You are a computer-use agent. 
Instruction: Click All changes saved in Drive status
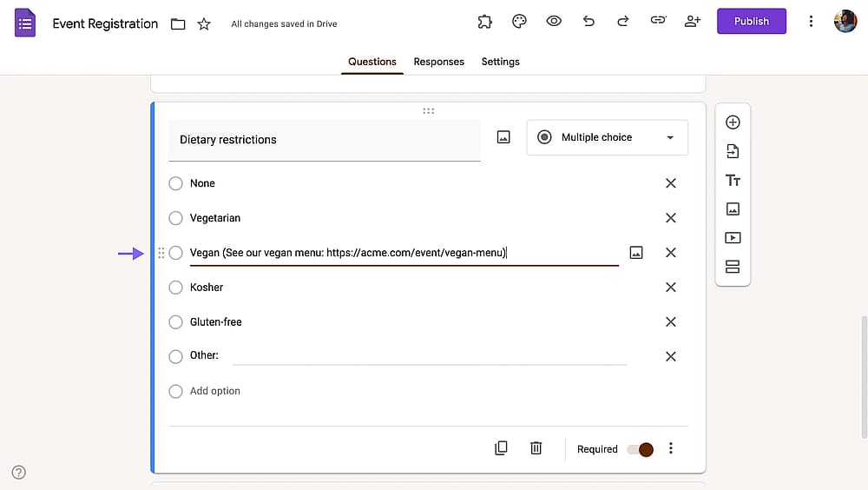tap(284, 23)
